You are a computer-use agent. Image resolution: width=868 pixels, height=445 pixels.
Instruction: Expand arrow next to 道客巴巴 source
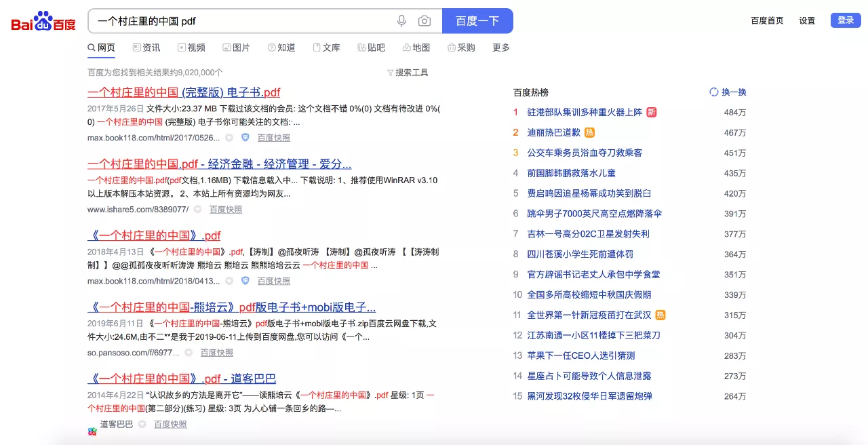click(x=142, y=424)
